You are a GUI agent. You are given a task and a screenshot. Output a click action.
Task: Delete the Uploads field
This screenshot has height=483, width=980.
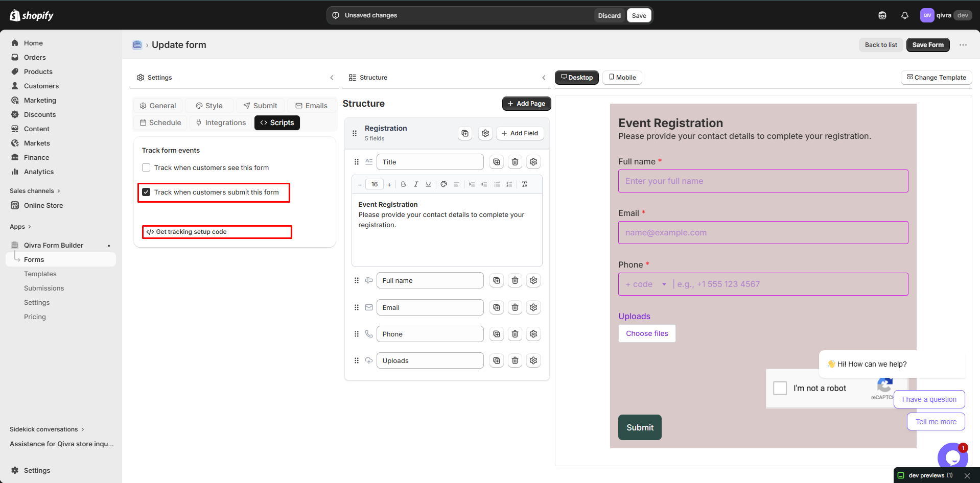[x=515, y=360]
